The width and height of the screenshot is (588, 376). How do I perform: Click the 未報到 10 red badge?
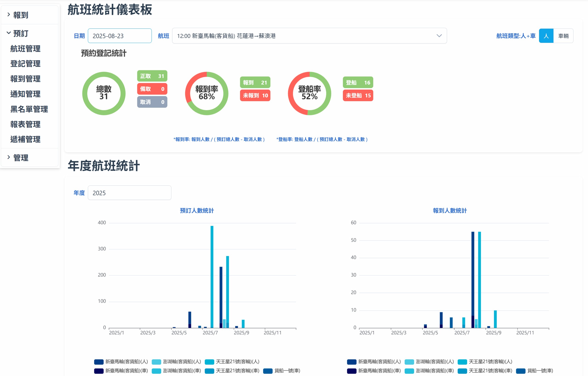tap(255, 96)
